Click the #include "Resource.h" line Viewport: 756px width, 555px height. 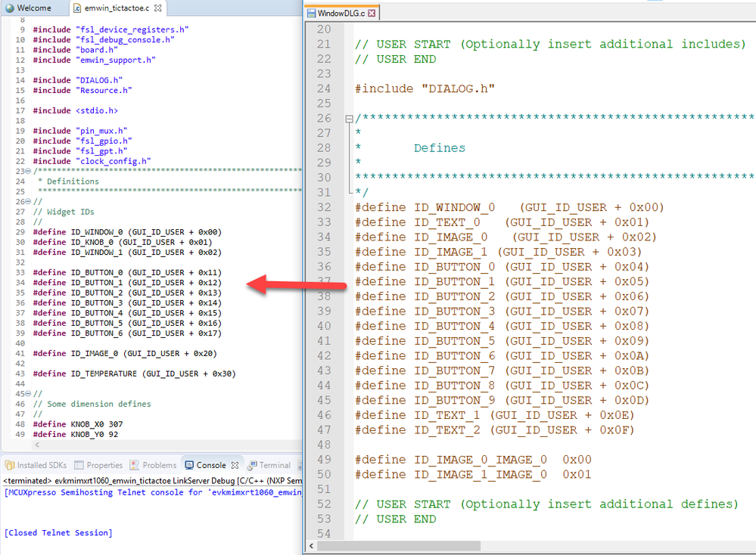click(82, 90)
